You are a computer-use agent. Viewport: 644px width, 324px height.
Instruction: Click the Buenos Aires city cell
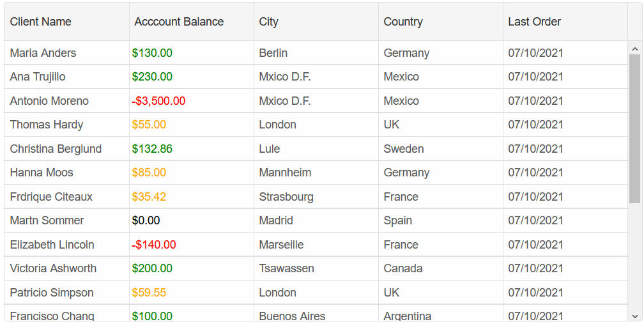[316, 313]
